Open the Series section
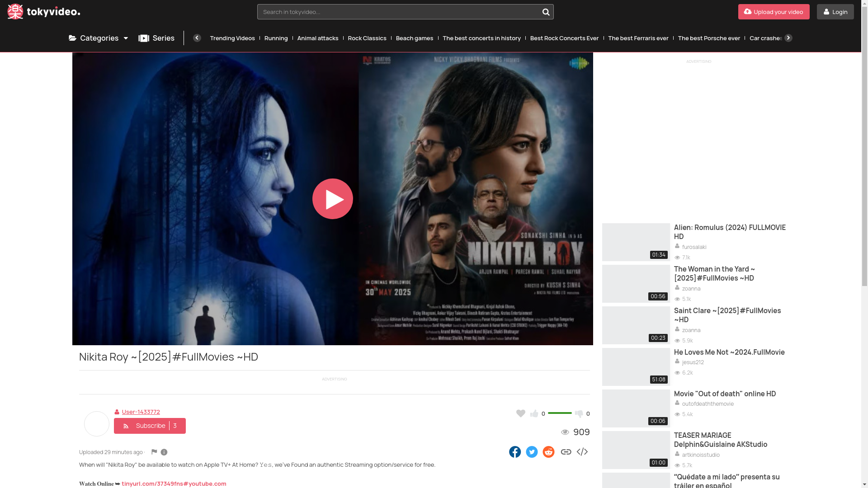Screen dimensions: 868x488 pos(156,38)
